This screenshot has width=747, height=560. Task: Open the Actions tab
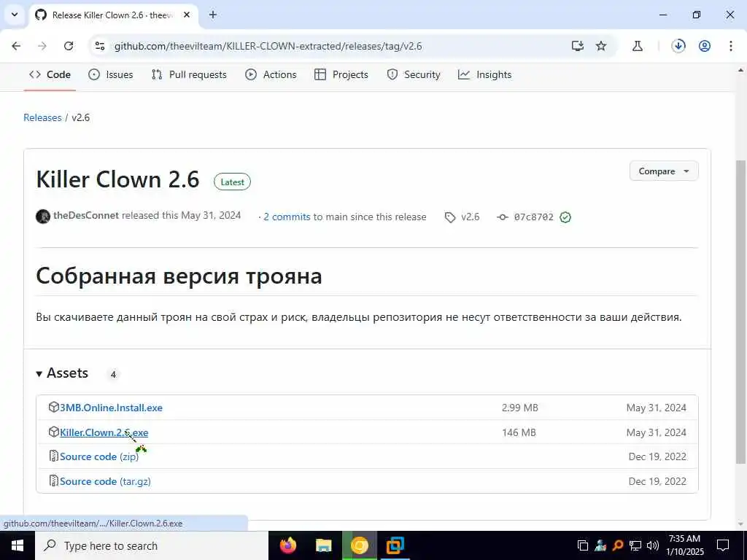point(271,75)
